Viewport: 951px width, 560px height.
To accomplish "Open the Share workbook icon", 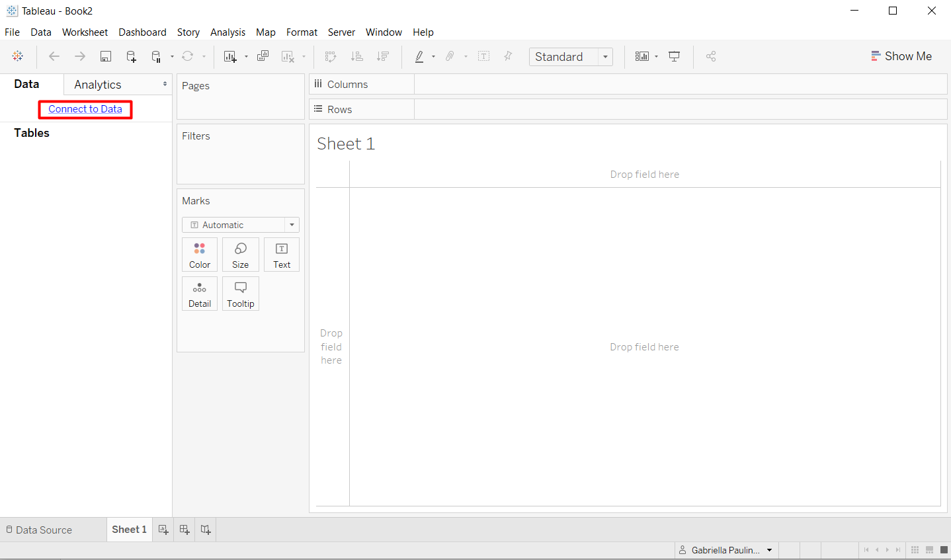I will click(x=711, y=56).
